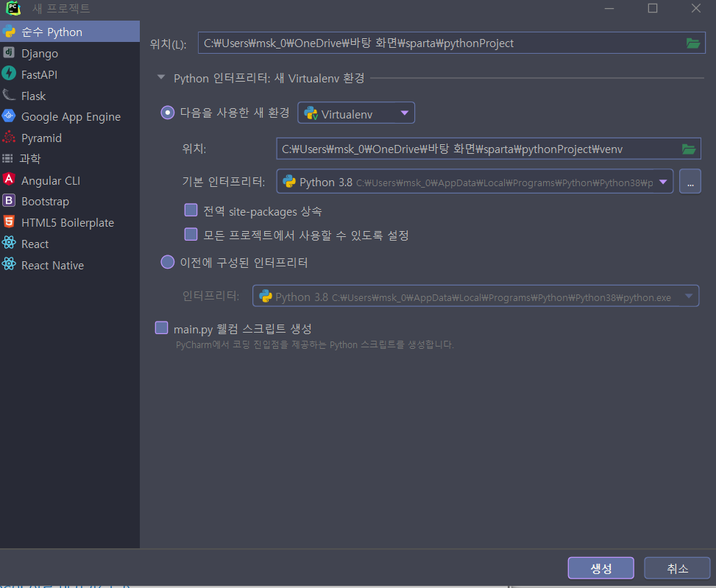
Task: Check 모든 프로젝트에서 사용할 수 있도록 설정
Action: point(191,234)
